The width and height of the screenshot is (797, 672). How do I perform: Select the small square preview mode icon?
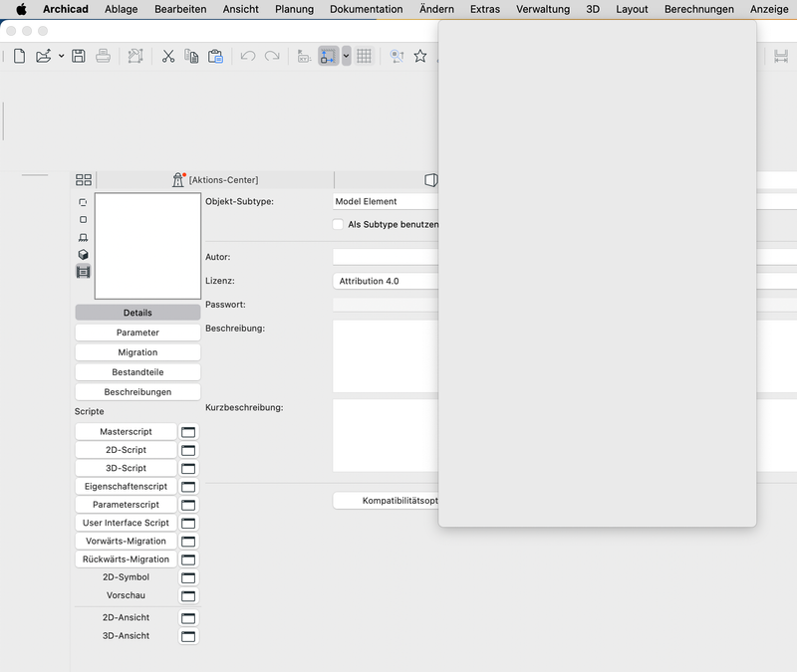click(83, 219)
